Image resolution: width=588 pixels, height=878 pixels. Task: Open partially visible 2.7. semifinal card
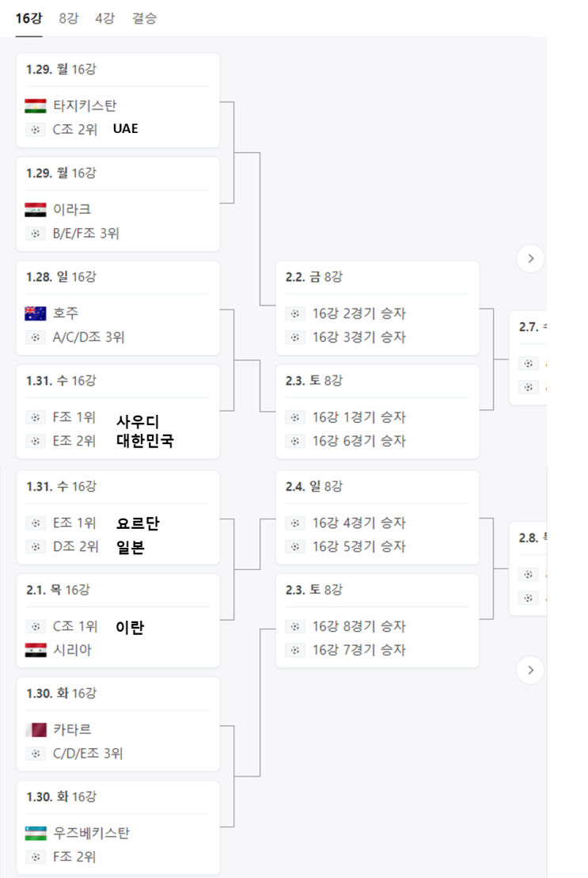pyautogui.click(x=528, y=356)
